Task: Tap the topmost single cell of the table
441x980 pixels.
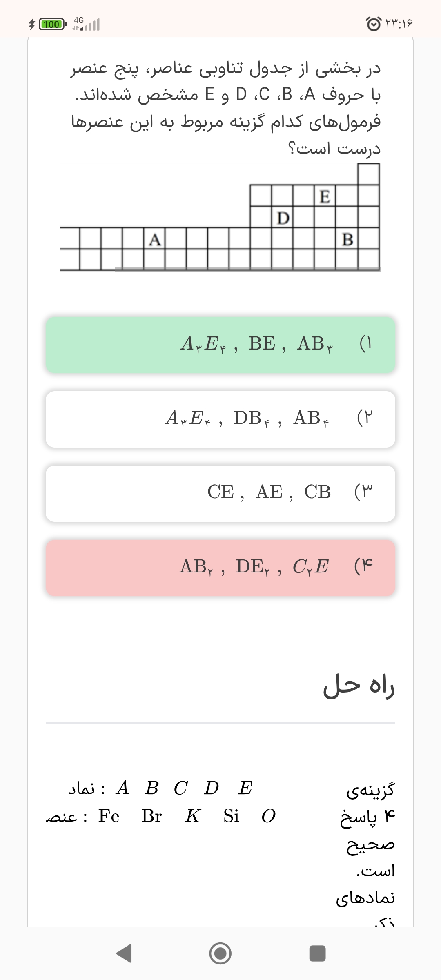Action: click(368, 174)
